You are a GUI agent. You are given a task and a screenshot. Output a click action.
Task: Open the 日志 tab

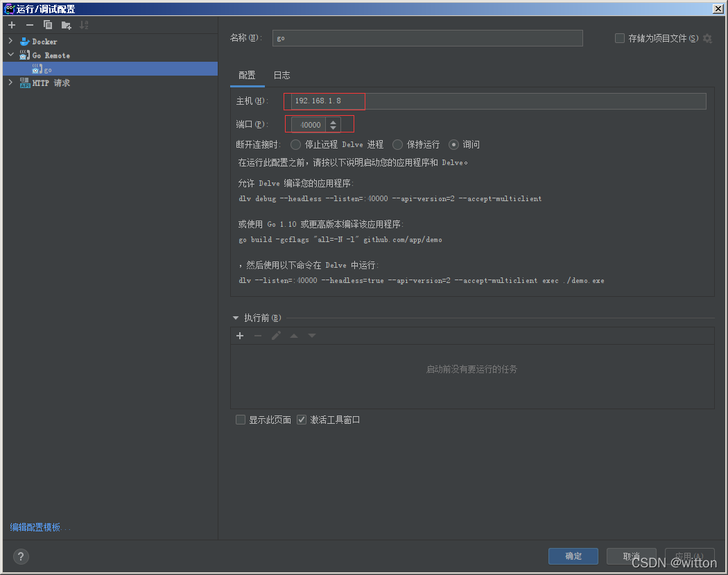[x=281, y=75]
